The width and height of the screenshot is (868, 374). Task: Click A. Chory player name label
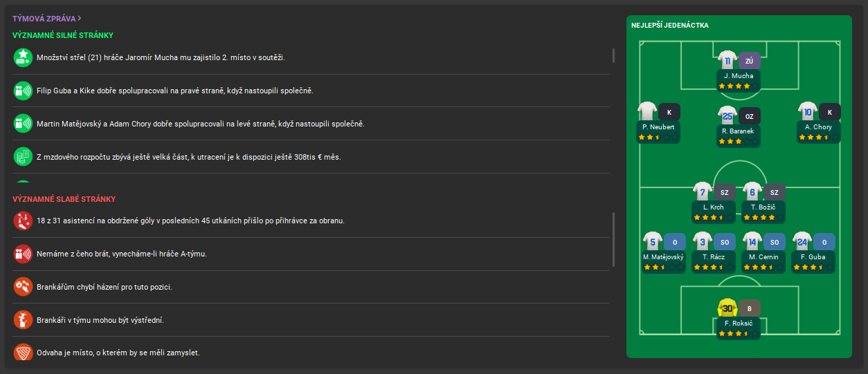(818, 127)
